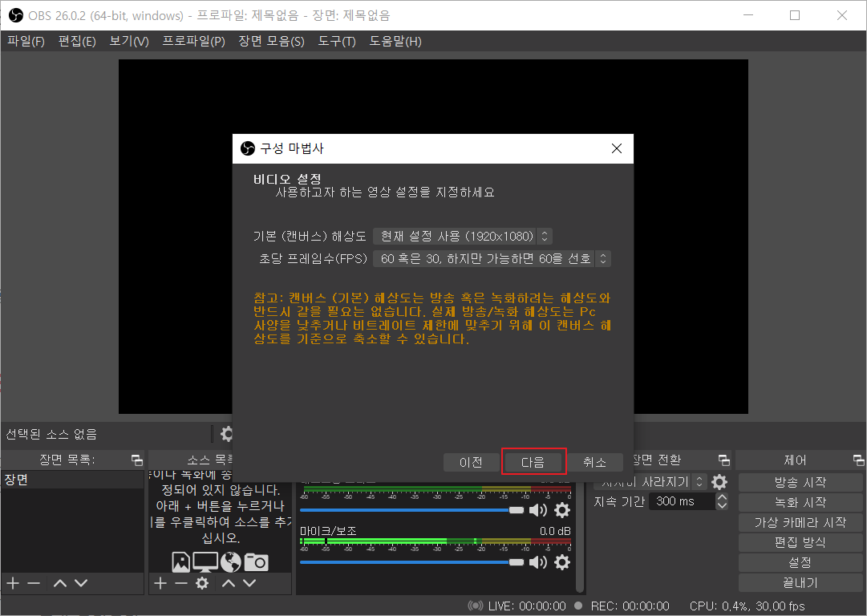Viewport: 867px width, 616px height.
Task: Add a new scene with plus icon
Action: [x=13, y=583]
